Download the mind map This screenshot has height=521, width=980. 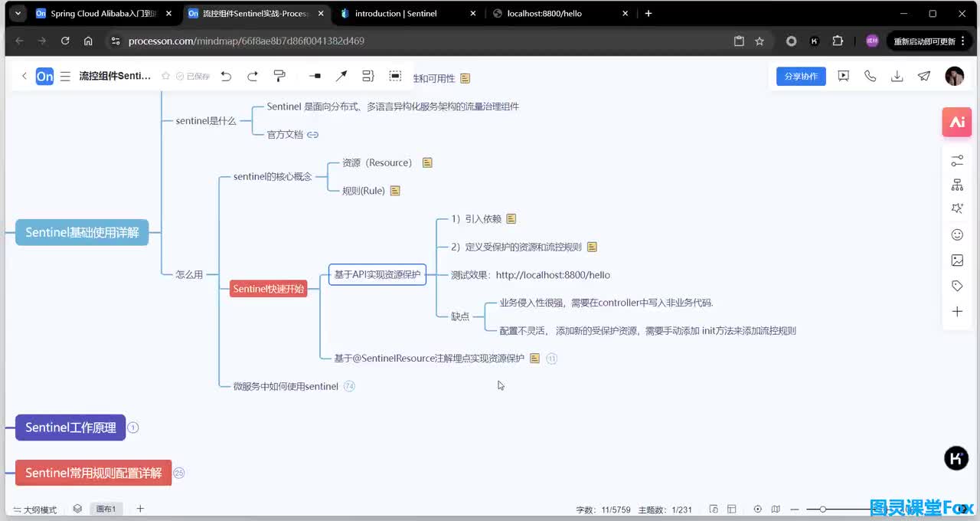point(897,76)
